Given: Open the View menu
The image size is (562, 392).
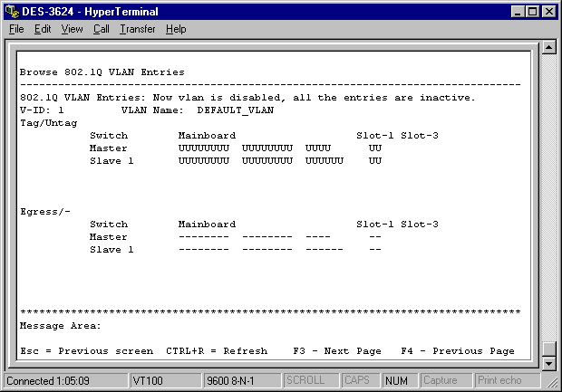Looking at the screenshot, I should (x=72, y=29).
